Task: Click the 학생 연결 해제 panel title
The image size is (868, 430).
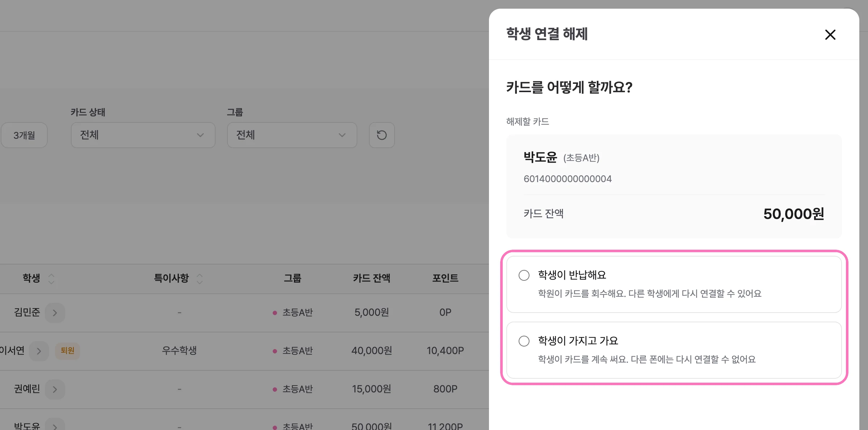Action: (x=547, y=34)
